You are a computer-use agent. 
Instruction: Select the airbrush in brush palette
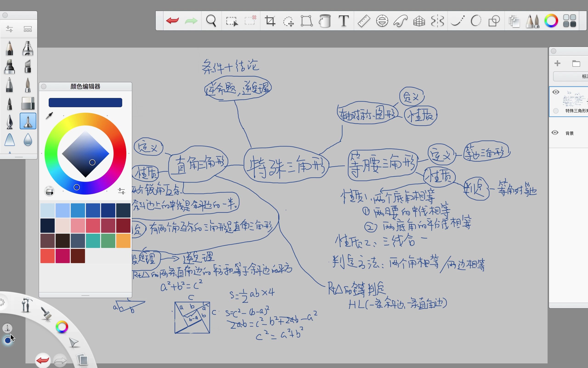click(28, 48)
